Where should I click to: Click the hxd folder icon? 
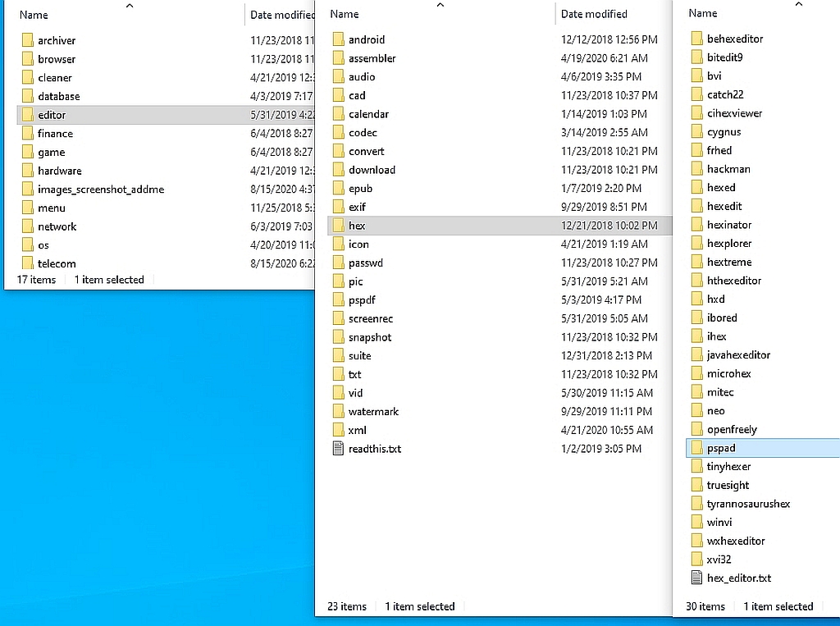point(696,299)
